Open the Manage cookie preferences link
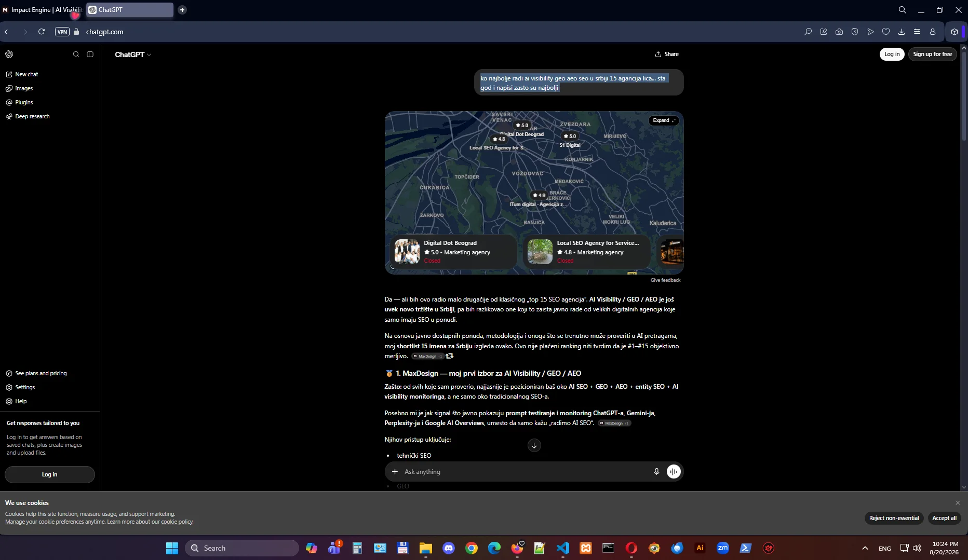 pyautogui.click(x=15, y=522)
